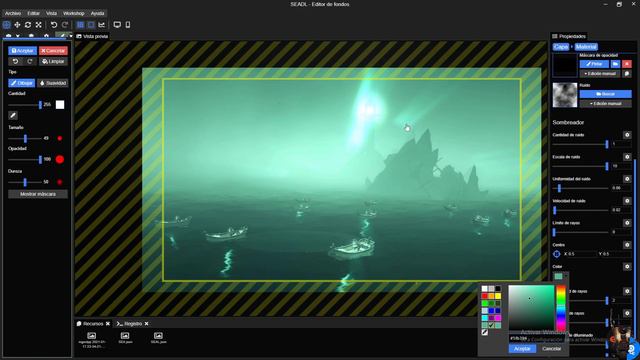Viewport: 640px width, 360px height.
Task: Open gear settings for Centro
Action: point(627,245)
